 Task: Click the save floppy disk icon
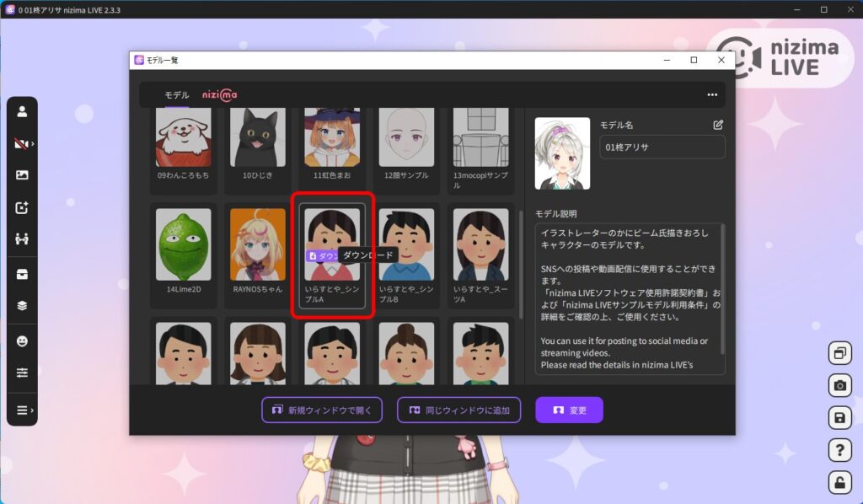839,418
